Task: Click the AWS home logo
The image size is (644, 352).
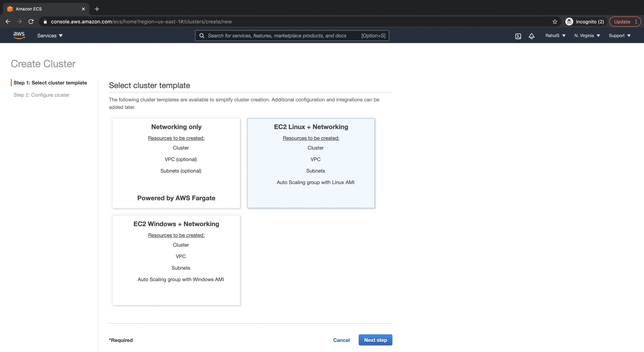Action: (x=19, y=35)
